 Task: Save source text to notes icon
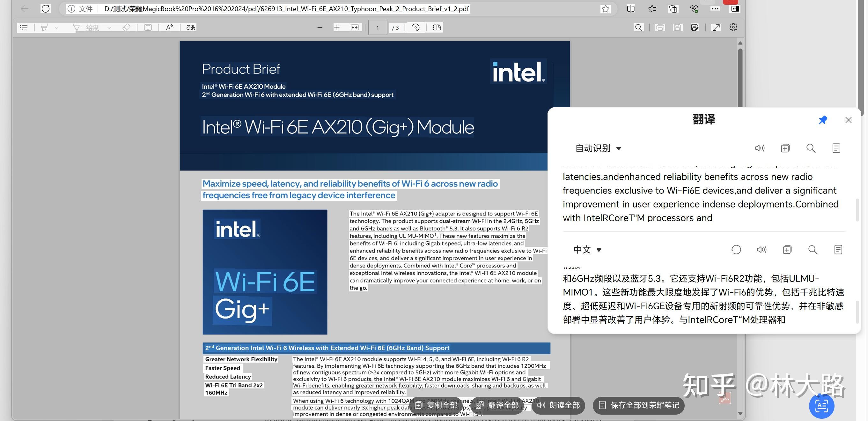(836, 148)
